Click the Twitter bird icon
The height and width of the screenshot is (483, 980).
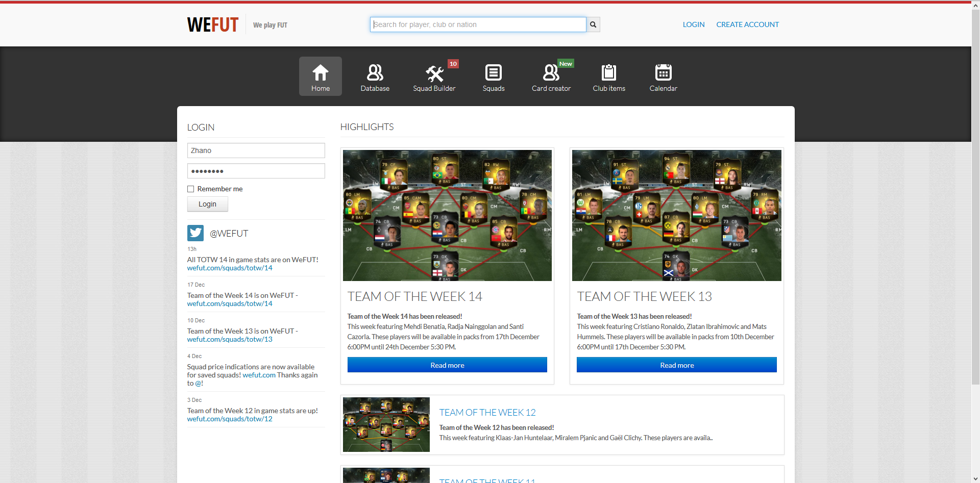195,233
